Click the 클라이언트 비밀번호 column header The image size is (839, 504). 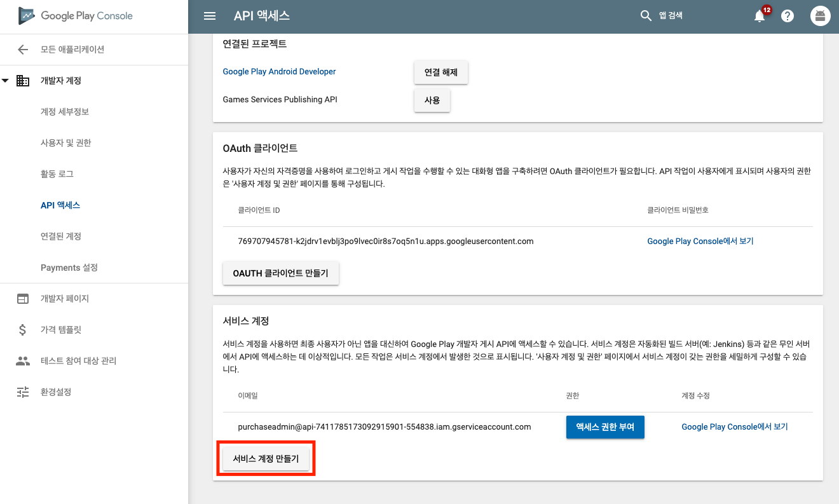pyautogui.click(x=678, y=210)
